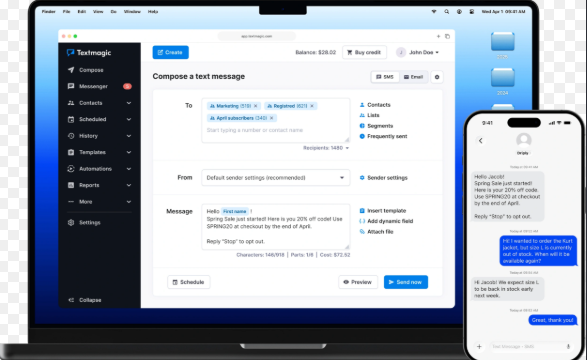Viewport: 587px width, 360px height.
Task: Expand the More sidebar chevron
Action: click(129, 202)
